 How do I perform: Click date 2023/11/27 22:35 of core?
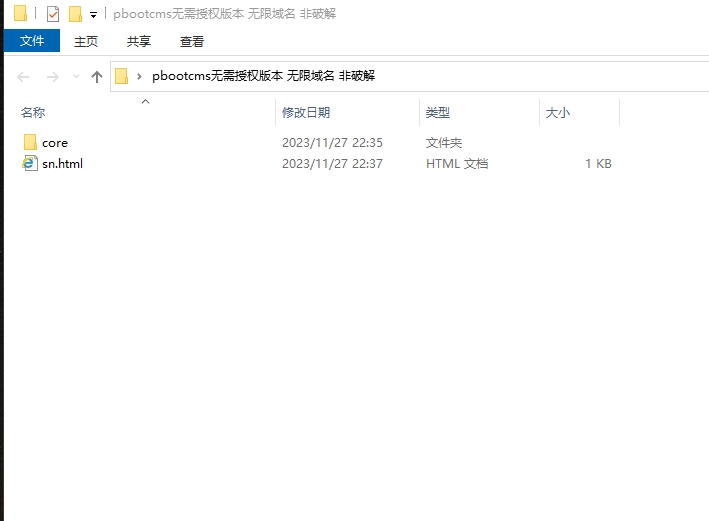tap(332, 142)
